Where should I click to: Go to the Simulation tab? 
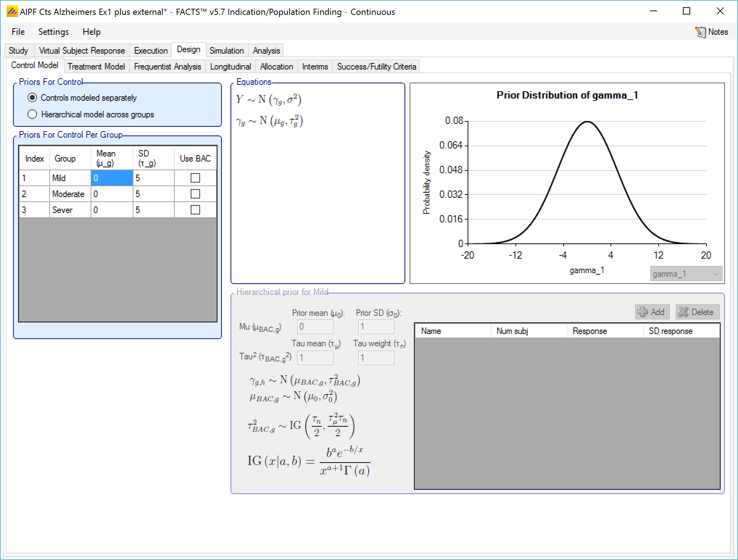[x=227, y=51]
